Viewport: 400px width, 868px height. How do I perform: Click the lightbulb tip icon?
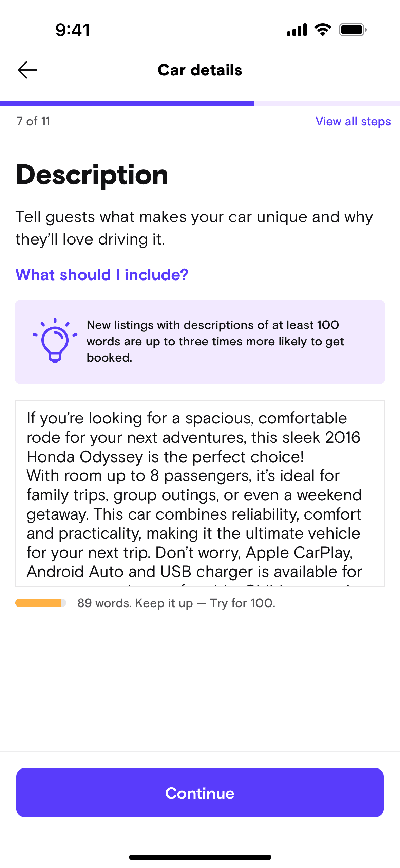[55, 341]
